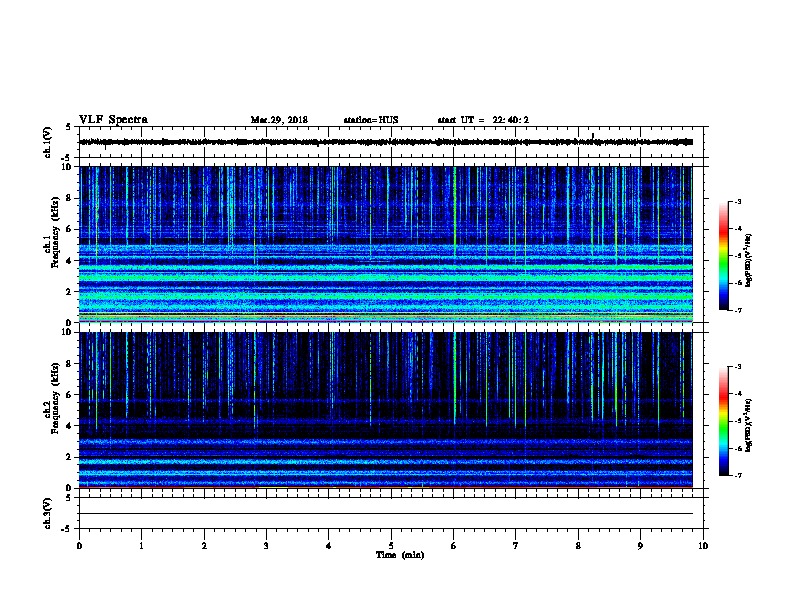Click time axis tick label "10"

(703, 546)
